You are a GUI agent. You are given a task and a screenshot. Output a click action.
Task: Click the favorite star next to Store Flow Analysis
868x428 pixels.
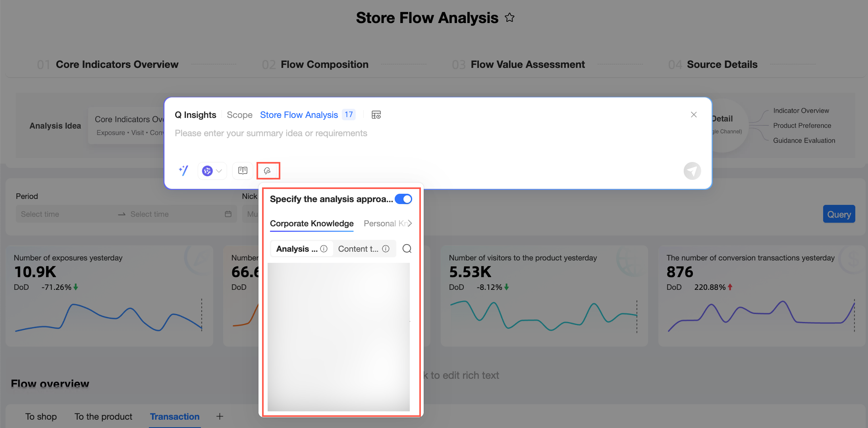[x=509, y=18]
